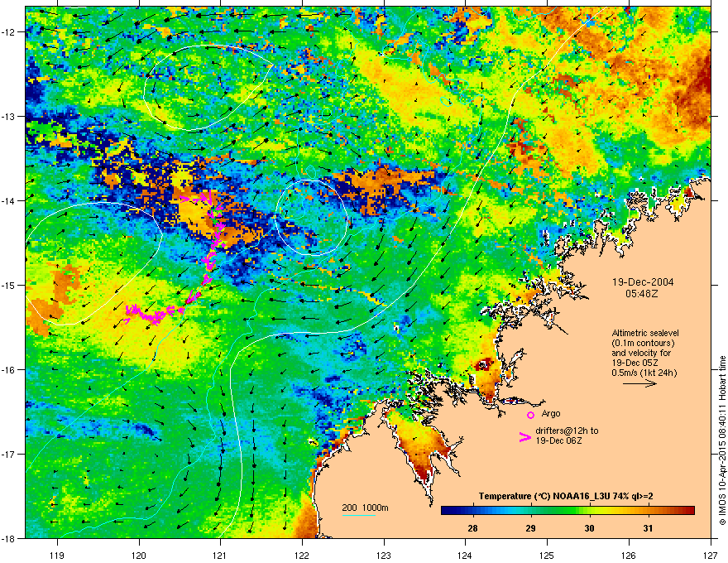Click the temperature colorbar title text
The width and height of the screenshot is (728, 563).
(x=566, y=496)
